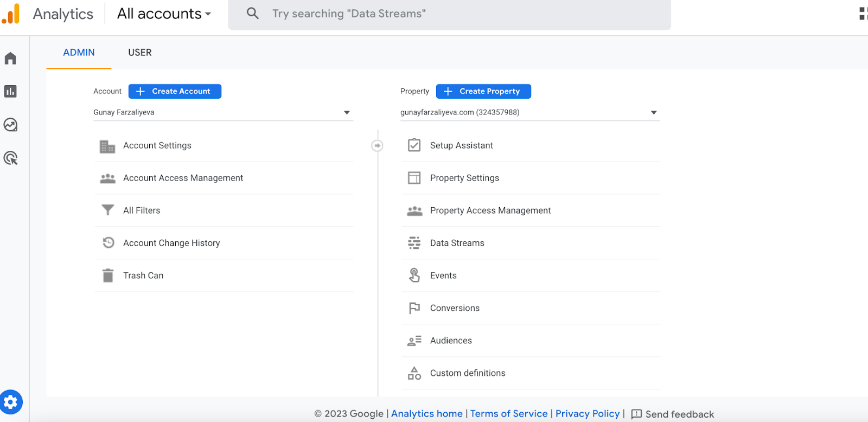Click the Account Access Management people icon

[x=107, y=178]
